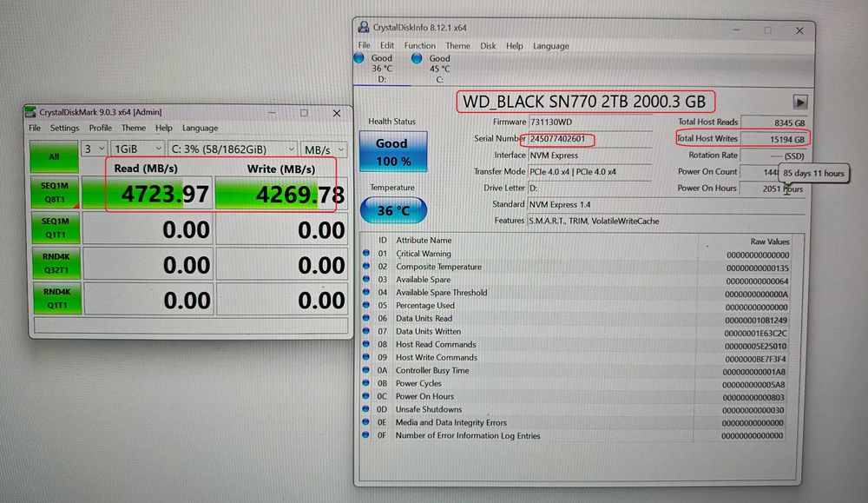Image resolution: width=868 pixels, height=503 pixels.
Task: Click the Features field S.M.A.R.T., TRIM, VolatileWriteCache
Action: click(666, 221)
